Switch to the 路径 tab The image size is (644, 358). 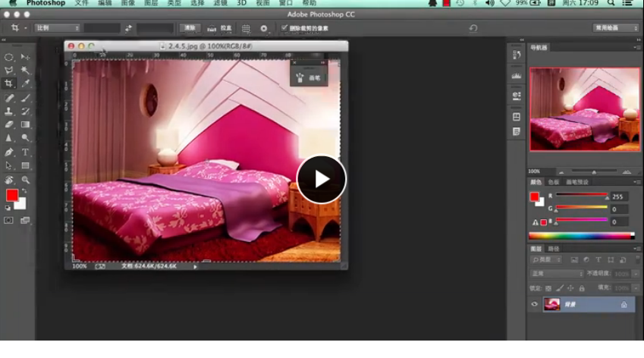pyautogui.click(x=554, y=249)
